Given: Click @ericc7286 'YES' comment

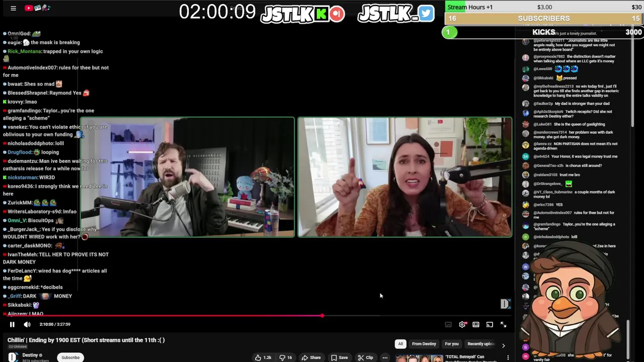Looking at the screenshot, I should tap(542, 205).
